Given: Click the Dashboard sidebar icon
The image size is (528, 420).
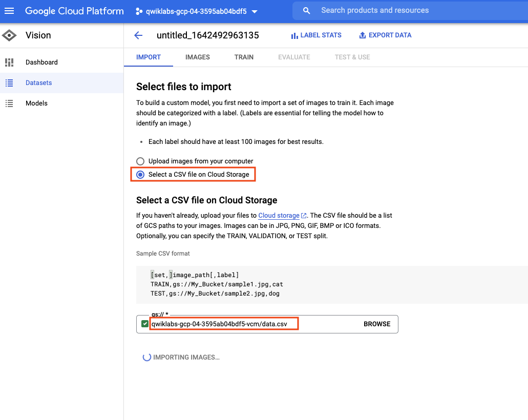Looking at the screenshot, I should 9,62.
